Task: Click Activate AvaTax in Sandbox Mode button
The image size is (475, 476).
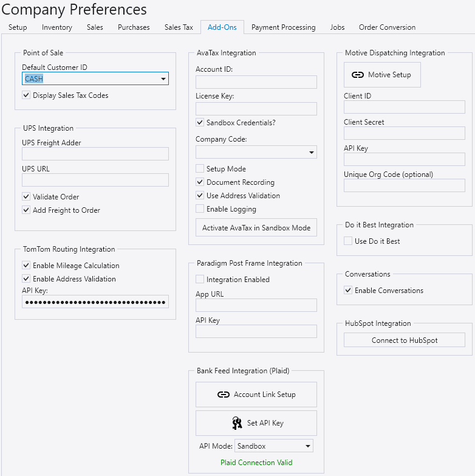Action: point(256,227)
